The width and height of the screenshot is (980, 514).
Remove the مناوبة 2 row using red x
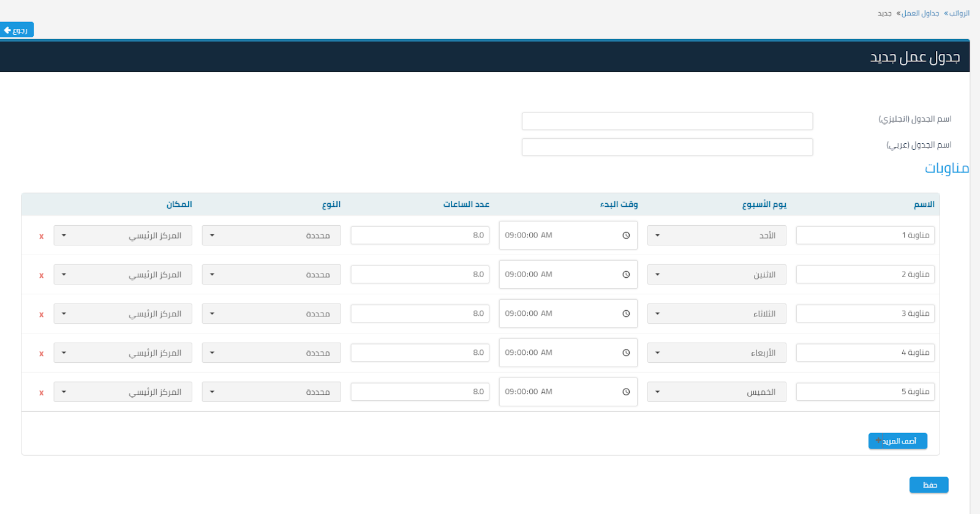click(x=42, y=275)
